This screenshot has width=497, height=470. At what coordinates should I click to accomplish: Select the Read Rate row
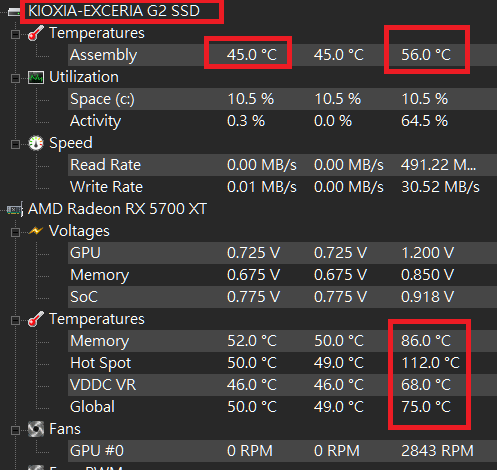click(282, 165)
